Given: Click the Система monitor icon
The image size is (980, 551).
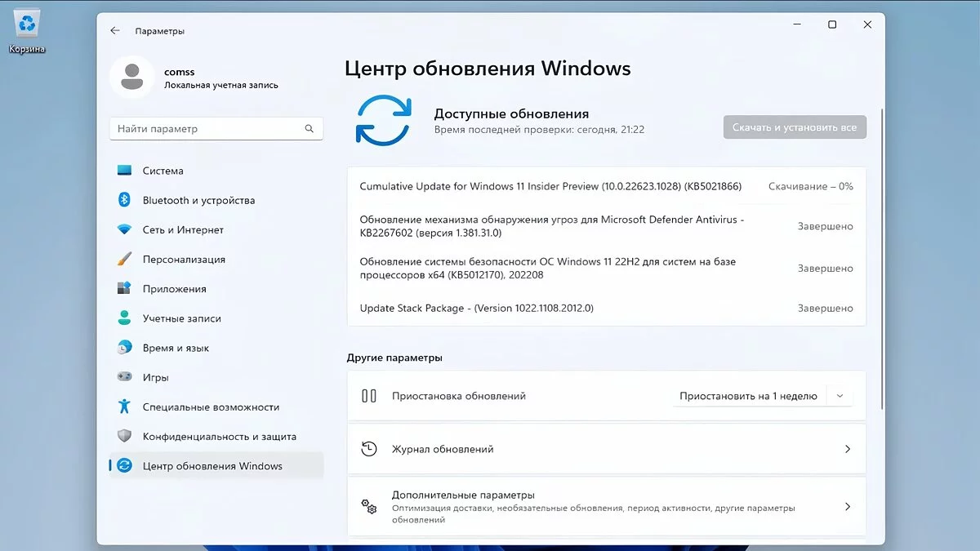Looking at the screenshot, I should tap(124, 171).
